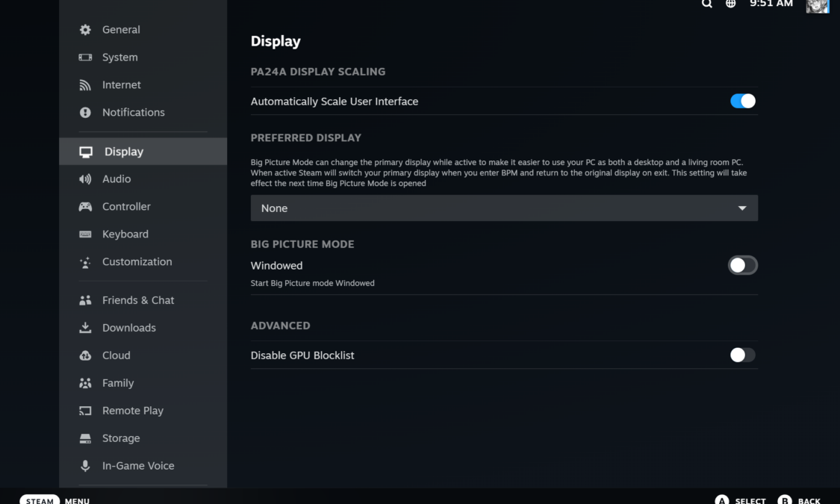Open the Preferred Display None dropdown
The image size is (840, 504).
[x=504, y=208]
